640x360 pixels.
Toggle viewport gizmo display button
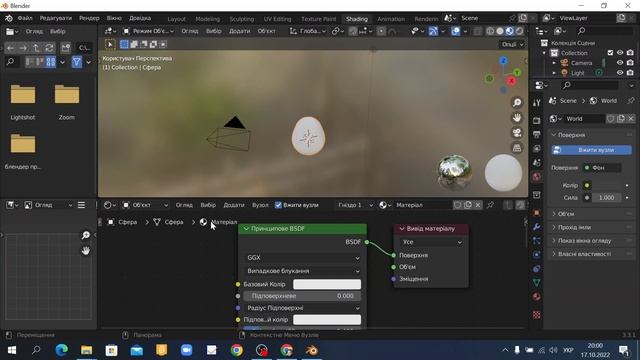tap(433, 31)
